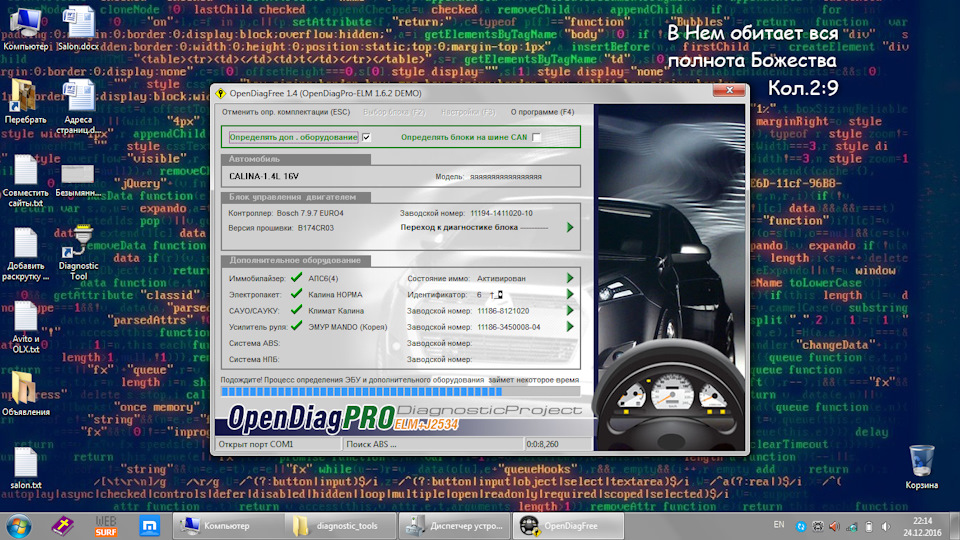Click the Show desktop strip
The image size is (960, 540).
click(x=954, y=526)
